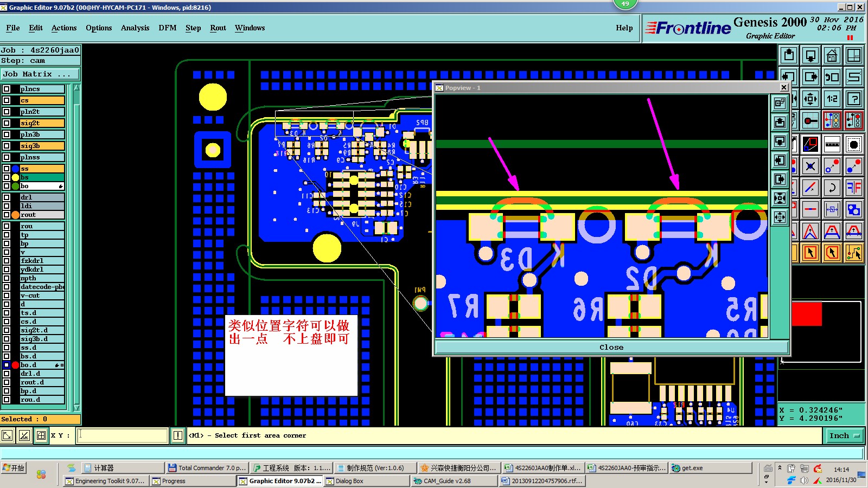Click the X Y coordinate input field
This screenshot has height=488, width=868.
(123, 435)
